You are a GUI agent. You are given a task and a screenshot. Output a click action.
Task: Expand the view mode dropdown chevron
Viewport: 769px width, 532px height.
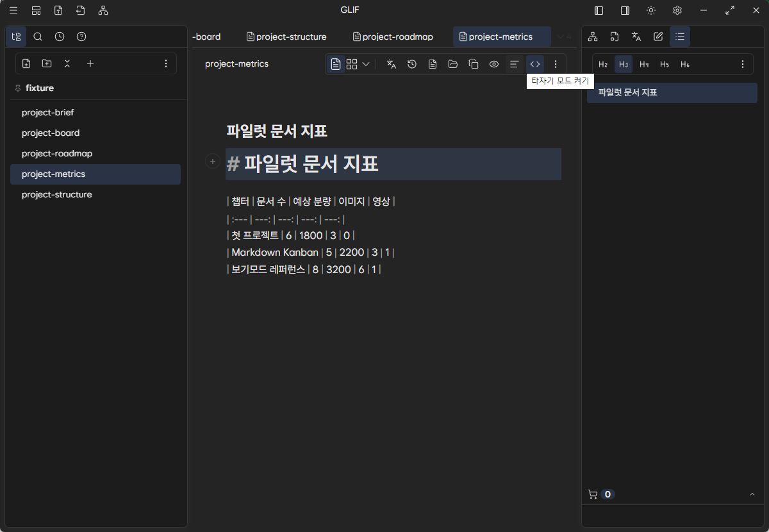tap(366, 63)
